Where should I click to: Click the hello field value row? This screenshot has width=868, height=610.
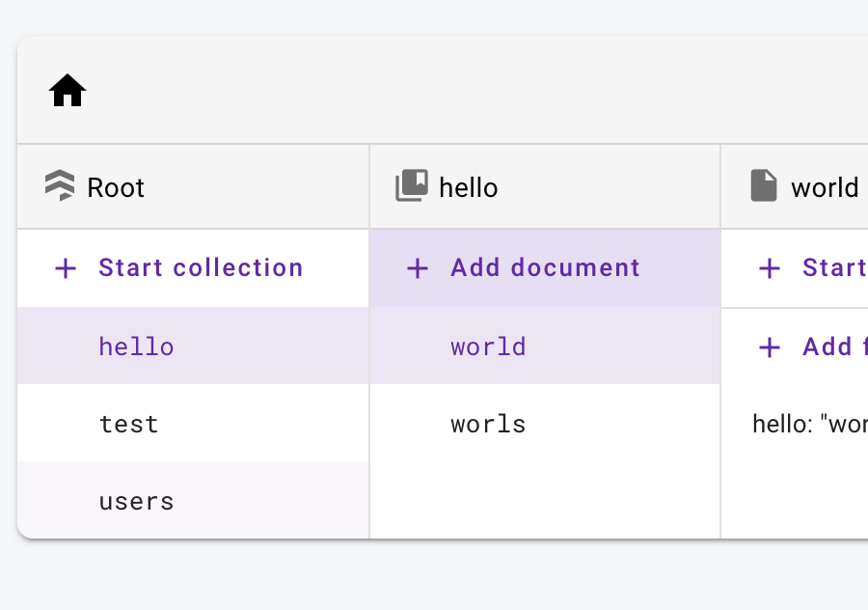808,424
